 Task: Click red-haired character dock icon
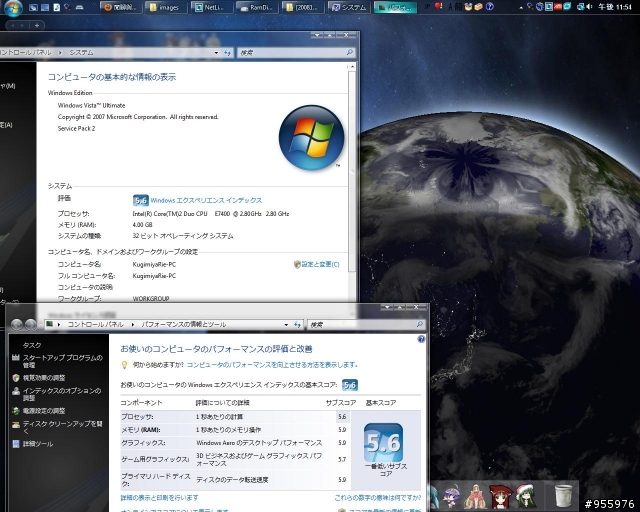pyautogui.click(x=500, y=496)
